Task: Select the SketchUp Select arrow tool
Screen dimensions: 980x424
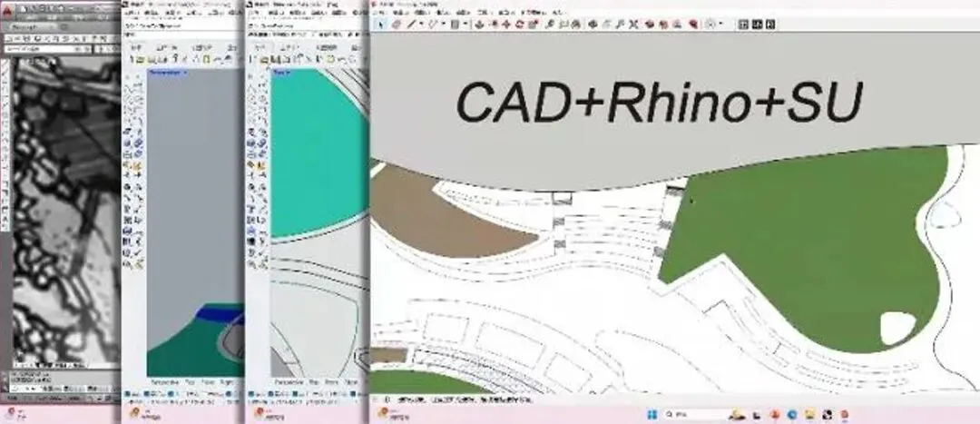Action: coord(380,25)
